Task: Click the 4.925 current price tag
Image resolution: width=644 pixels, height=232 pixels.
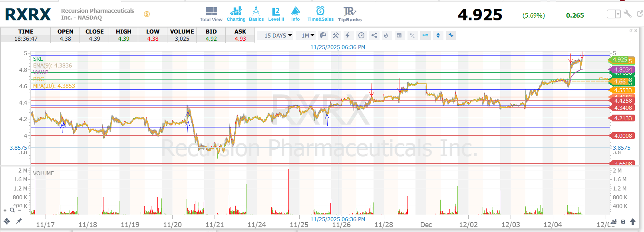Action: pyautogui.click(x=620, y=59)
